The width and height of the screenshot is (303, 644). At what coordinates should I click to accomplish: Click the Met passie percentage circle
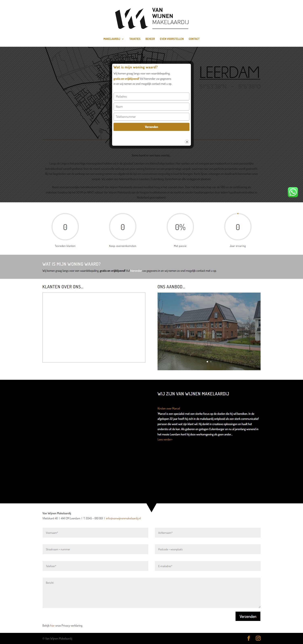(x=180, y=227)
